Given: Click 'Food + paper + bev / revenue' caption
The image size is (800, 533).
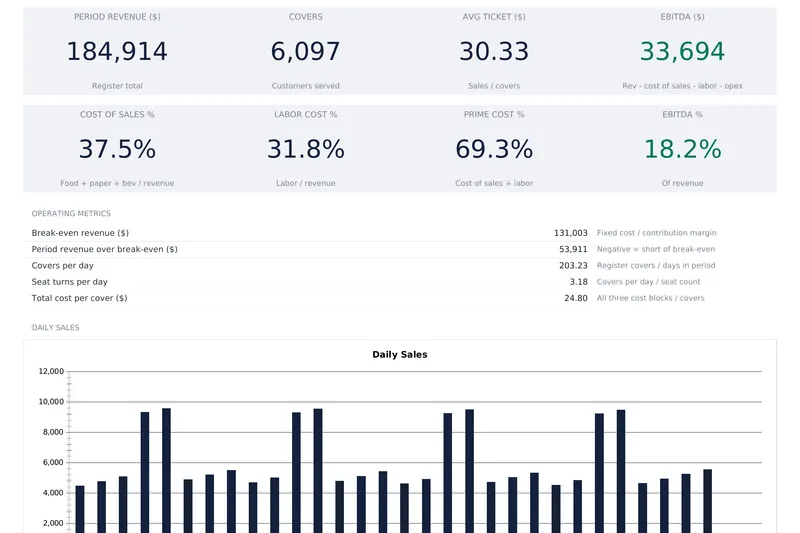Looking at the screenshot, I should click(117, 183).
